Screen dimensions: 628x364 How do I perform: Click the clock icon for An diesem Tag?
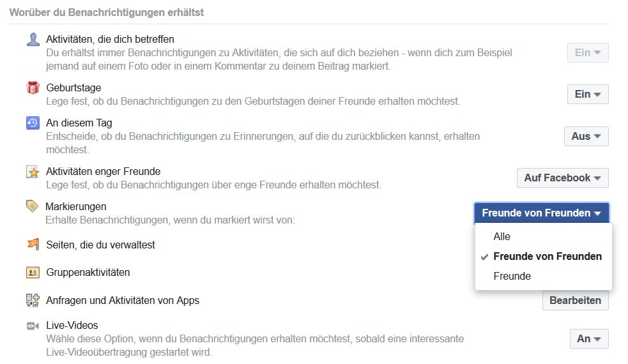point(33,123)
